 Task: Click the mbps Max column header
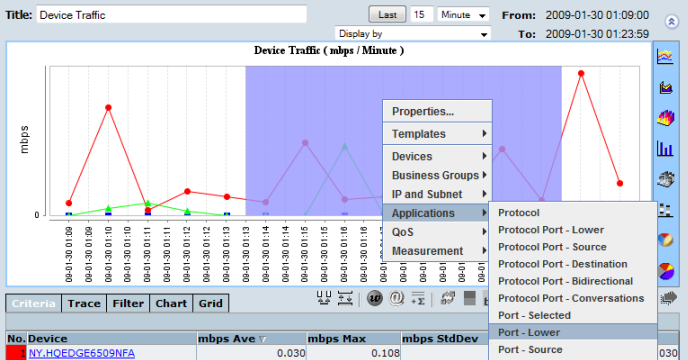point(353,339)
